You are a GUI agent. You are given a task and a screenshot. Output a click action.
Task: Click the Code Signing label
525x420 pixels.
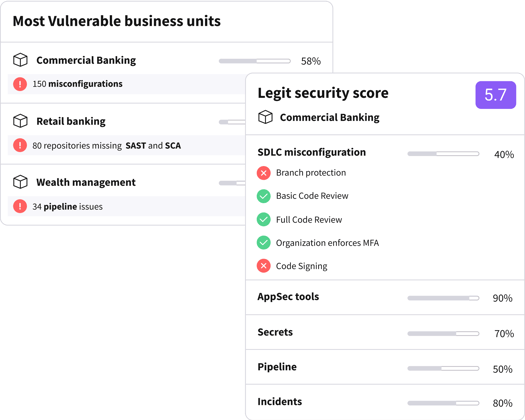pos(302,266)
